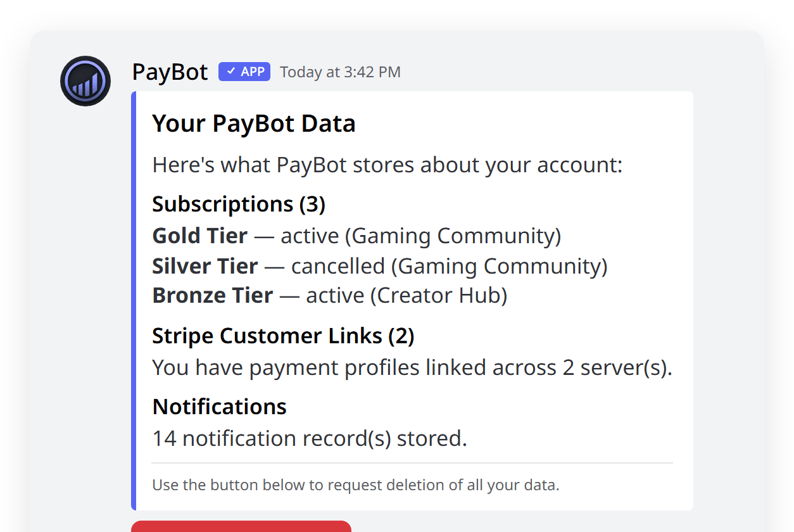The height and width of the screenshot is (532, 794).
Task: Click the timestamp Today at 3:42 PM
Action: click(x=339, y=72)
